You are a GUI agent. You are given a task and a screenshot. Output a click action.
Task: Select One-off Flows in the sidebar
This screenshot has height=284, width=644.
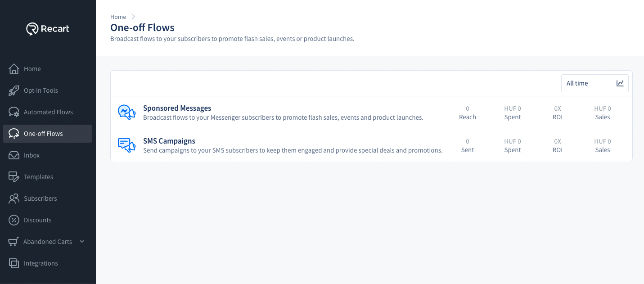tap(43, 134)
